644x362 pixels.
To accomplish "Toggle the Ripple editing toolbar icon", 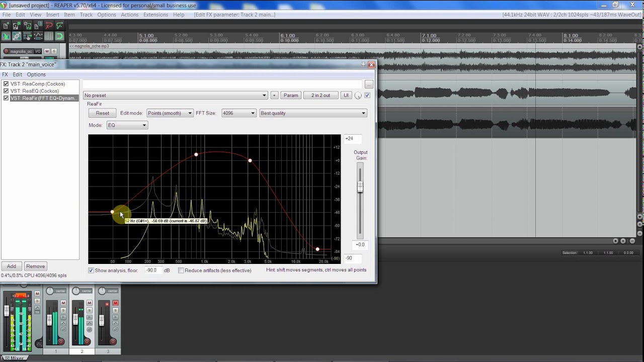I will point(27,36).
